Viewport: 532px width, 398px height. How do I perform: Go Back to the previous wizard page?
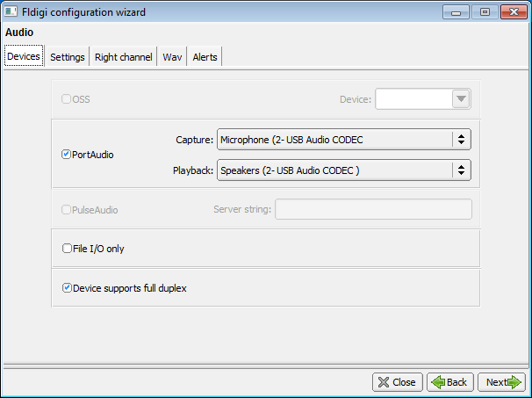[450, 382]
